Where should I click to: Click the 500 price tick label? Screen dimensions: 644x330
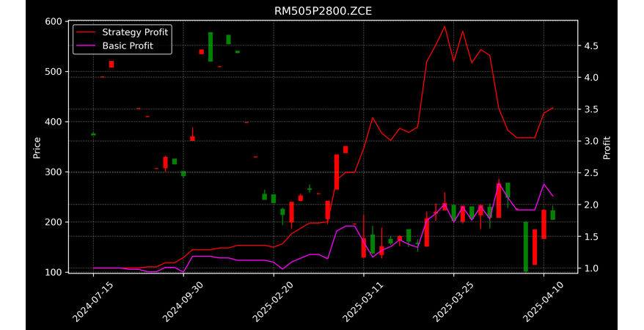[x=54, y=72]
